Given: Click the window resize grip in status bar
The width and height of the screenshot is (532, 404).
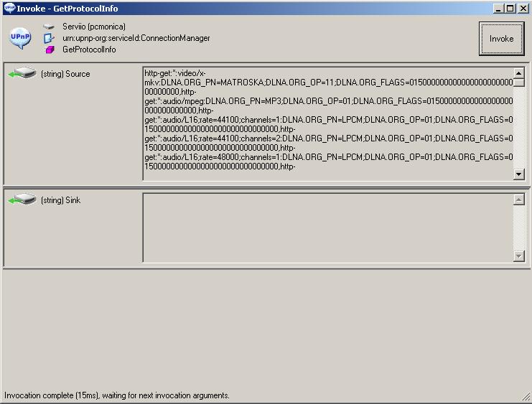Looking at the screenshot, I should 526,397.
